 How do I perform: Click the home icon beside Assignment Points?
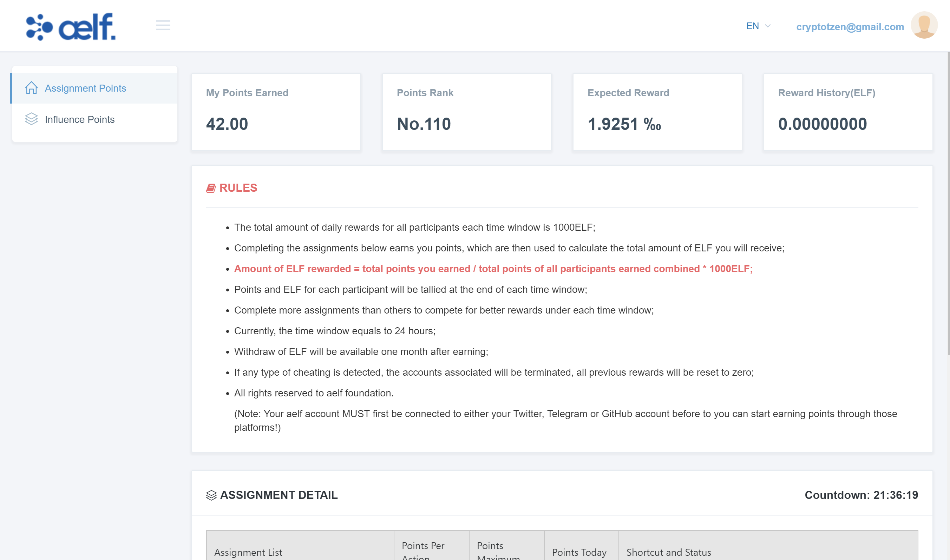[x=31, y=88]
